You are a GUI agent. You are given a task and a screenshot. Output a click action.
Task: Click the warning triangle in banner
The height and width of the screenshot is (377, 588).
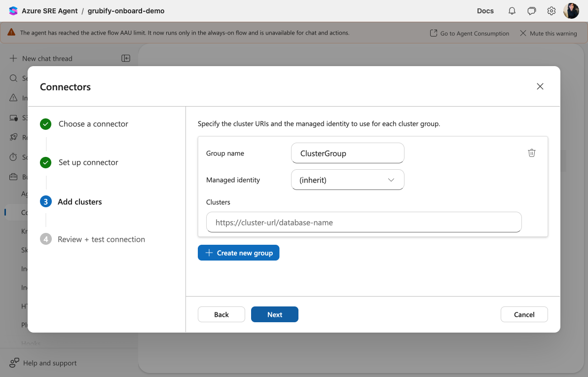point(12,32)
